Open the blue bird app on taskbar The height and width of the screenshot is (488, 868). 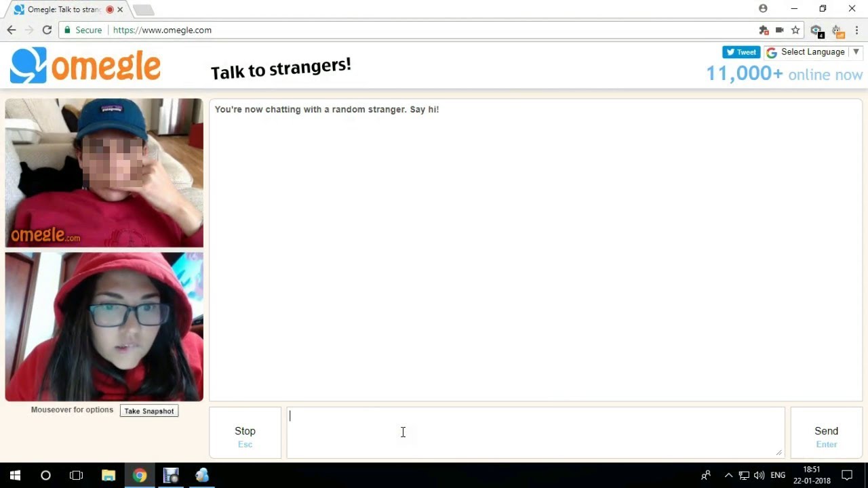point(202,475)
